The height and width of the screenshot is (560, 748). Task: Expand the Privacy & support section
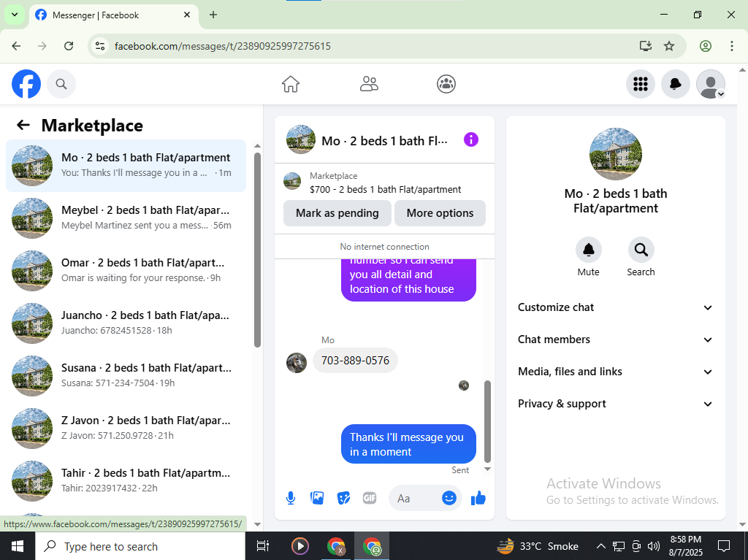pos(615,404)
